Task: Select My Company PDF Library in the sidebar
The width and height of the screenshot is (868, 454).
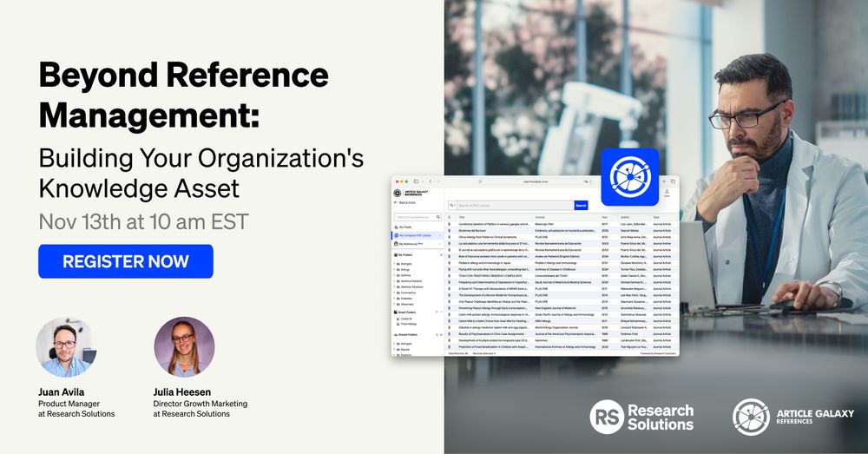Action: click(x=417, y=236)
